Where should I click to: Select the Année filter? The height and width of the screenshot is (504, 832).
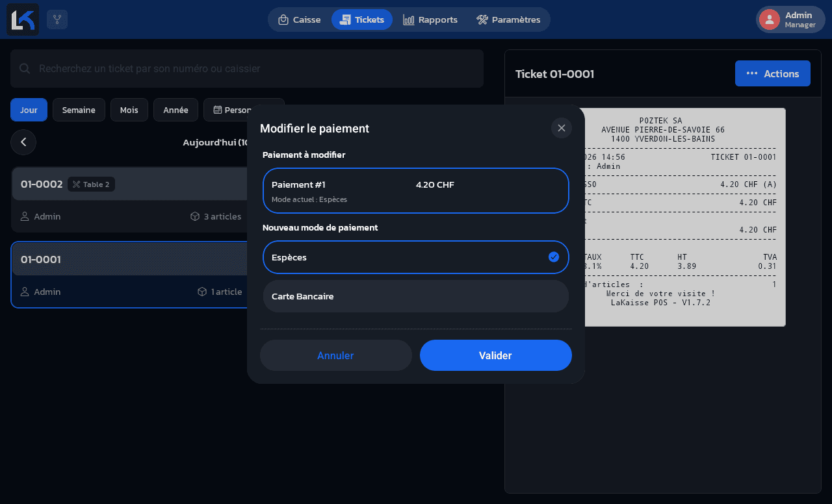175,110
